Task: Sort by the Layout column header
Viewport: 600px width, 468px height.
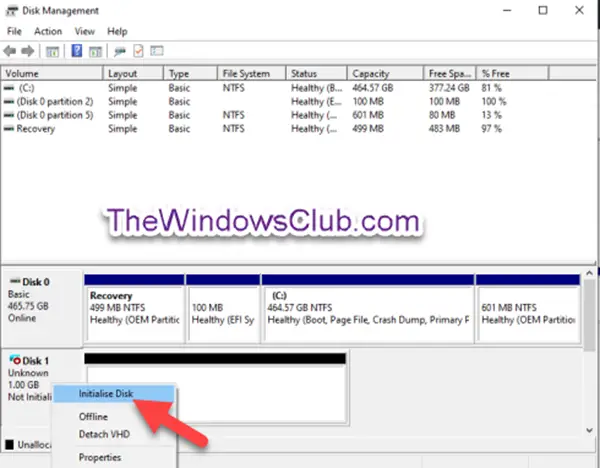Action: 133,73
